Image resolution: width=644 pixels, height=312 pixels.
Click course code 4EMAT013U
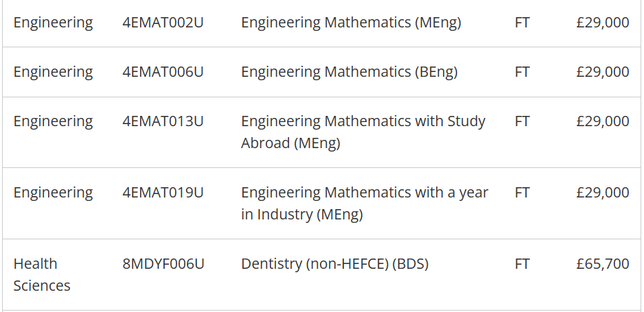[x=163, y=121]
